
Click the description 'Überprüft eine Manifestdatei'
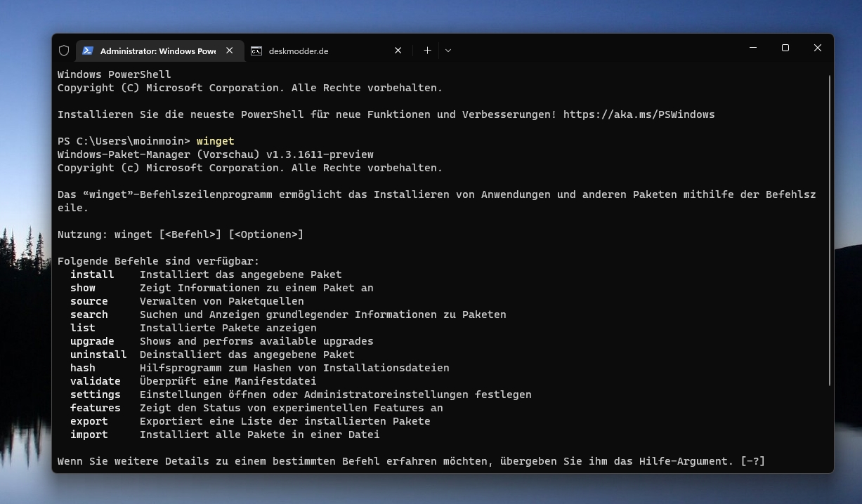point(228,381)
